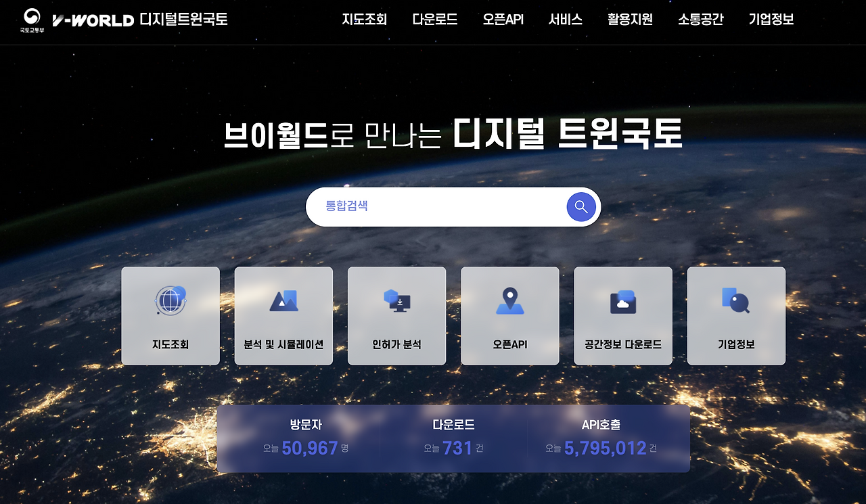Click the API호출 statistics heading
The image size is (866, 504).
coord(601,425)
